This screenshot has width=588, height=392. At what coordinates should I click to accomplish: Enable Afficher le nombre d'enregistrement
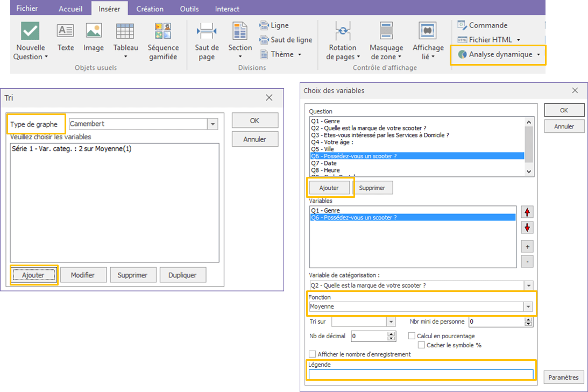tap(312, 354)
